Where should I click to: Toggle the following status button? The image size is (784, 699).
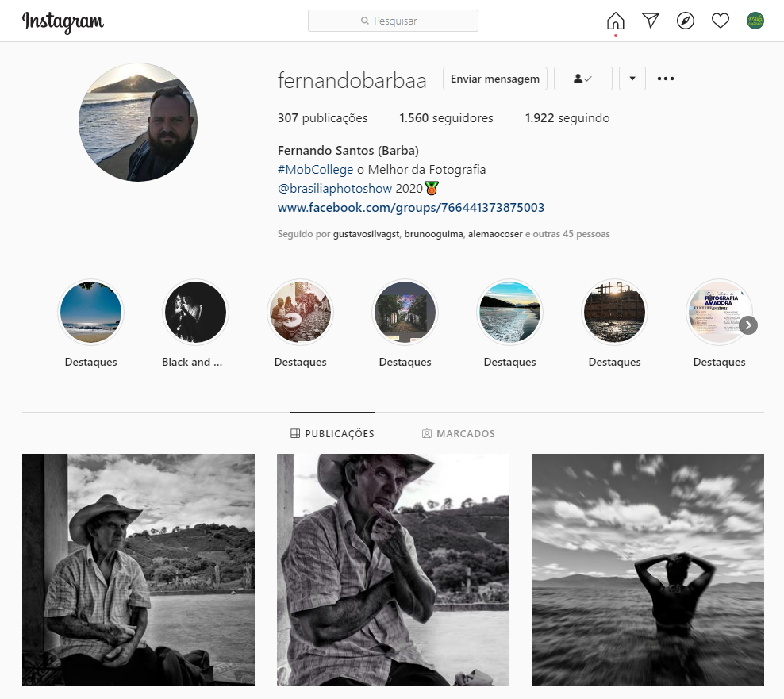pos(582,79)
